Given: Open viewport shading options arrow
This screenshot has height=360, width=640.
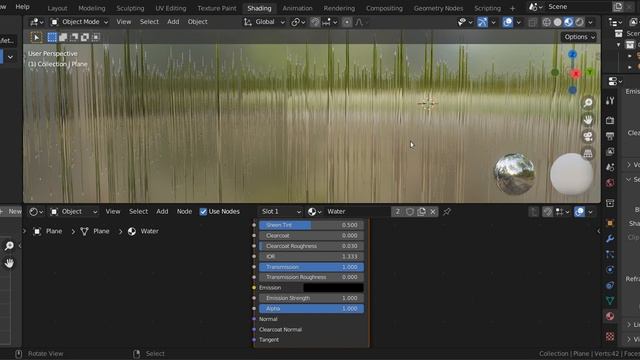Looking at the screenshot, I should (590, 22).
